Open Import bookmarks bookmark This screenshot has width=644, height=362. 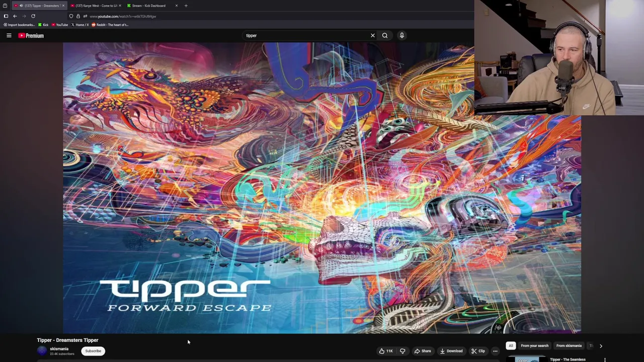click(19, 25)
